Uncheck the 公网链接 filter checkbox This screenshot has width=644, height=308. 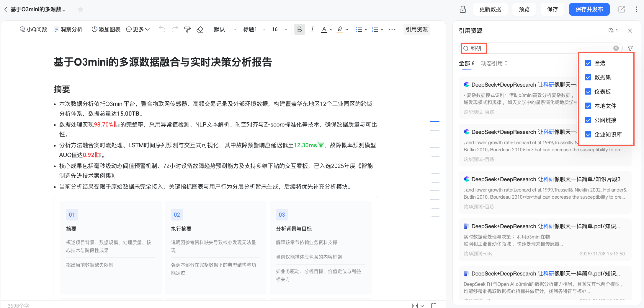(x=588, y=120)
